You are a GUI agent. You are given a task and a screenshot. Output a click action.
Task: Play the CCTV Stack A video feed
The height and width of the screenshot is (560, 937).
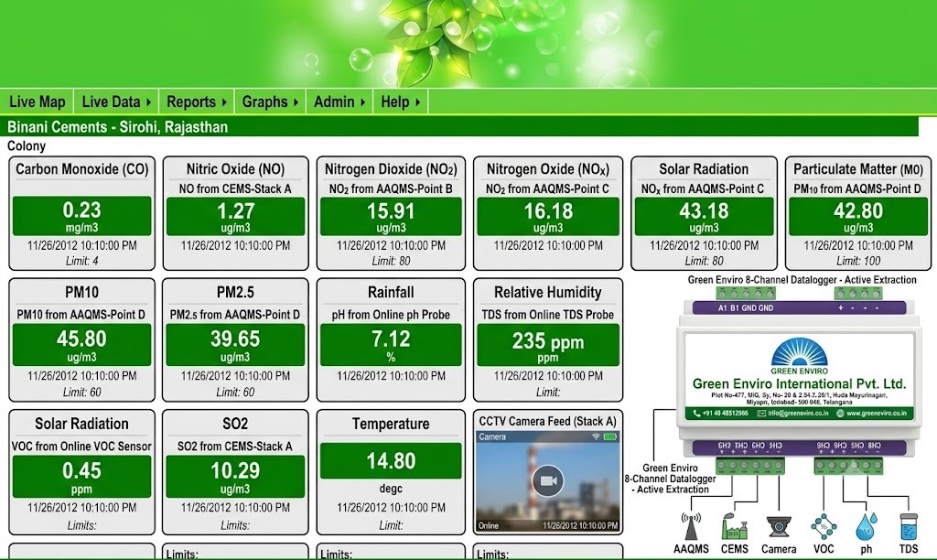pos(548,480)
